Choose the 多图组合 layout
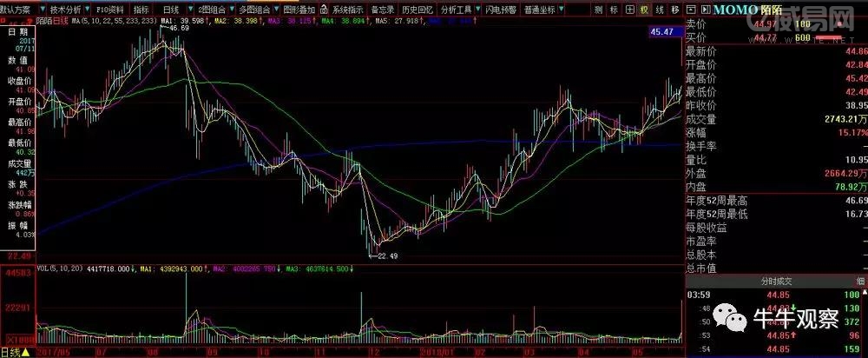The width and height of the screenshot is (868, 358). [x=255, y=10]
